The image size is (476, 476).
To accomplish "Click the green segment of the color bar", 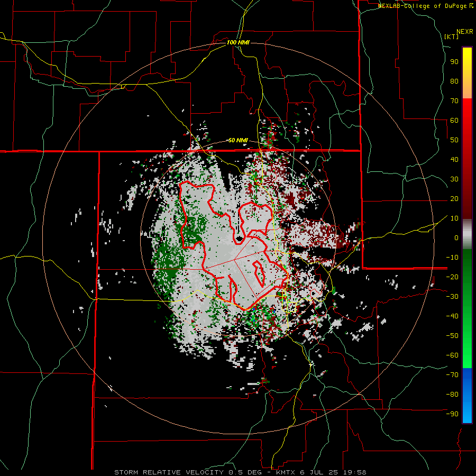I will [x=467, y=308].
